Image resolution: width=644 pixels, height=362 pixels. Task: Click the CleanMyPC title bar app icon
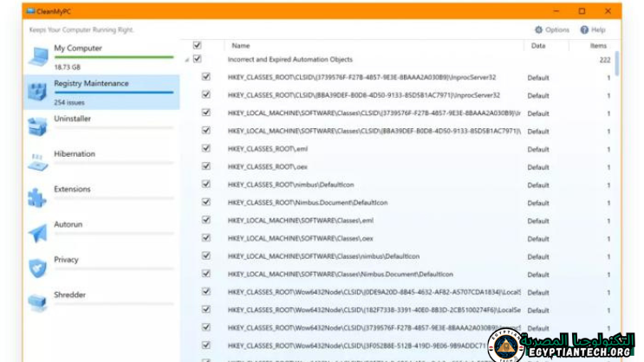point(30,11)
